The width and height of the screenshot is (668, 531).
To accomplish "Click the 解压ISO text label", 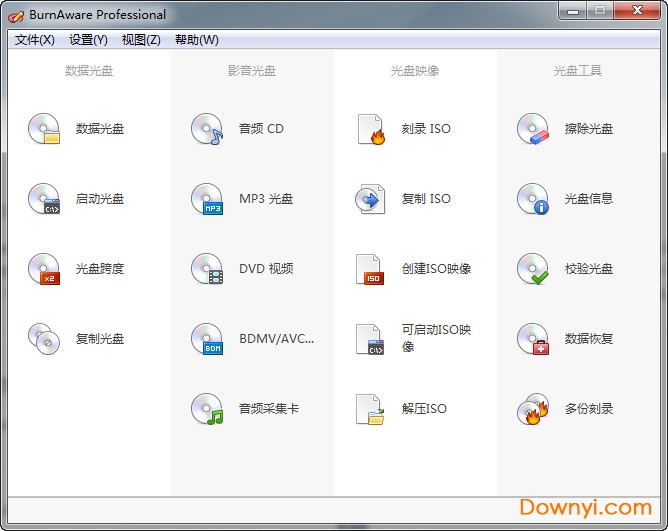I will tap(424, 409).
